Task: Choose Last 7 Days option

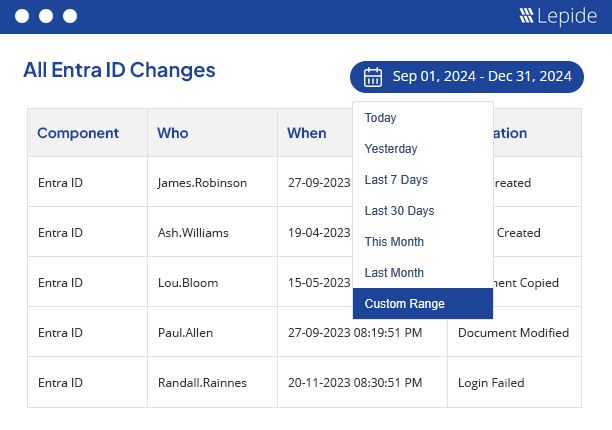Action: (x=423, y=179)
